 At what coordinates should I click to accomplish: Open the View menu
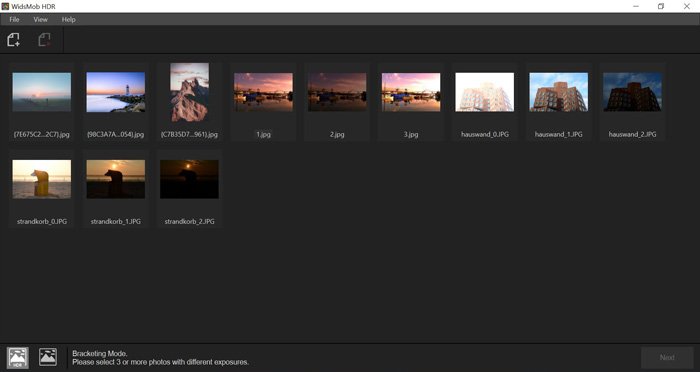[x=40, y=20]
